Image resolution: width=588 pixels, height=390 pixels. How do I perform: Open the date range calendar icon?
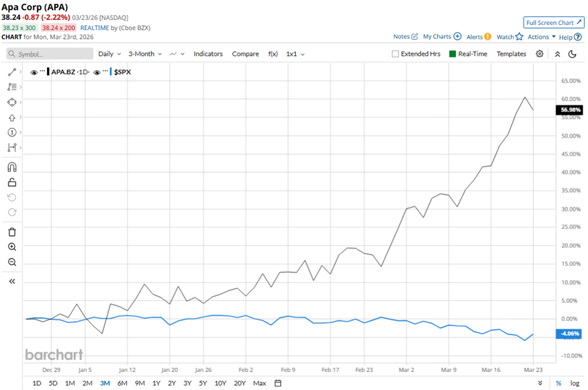(278, 383)
